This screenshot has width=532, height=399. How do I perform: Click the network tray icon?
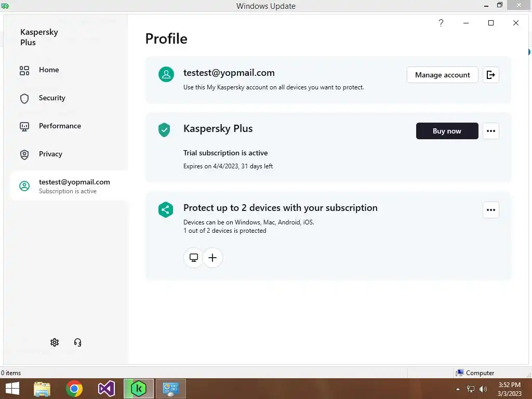(x=471, y=389)
